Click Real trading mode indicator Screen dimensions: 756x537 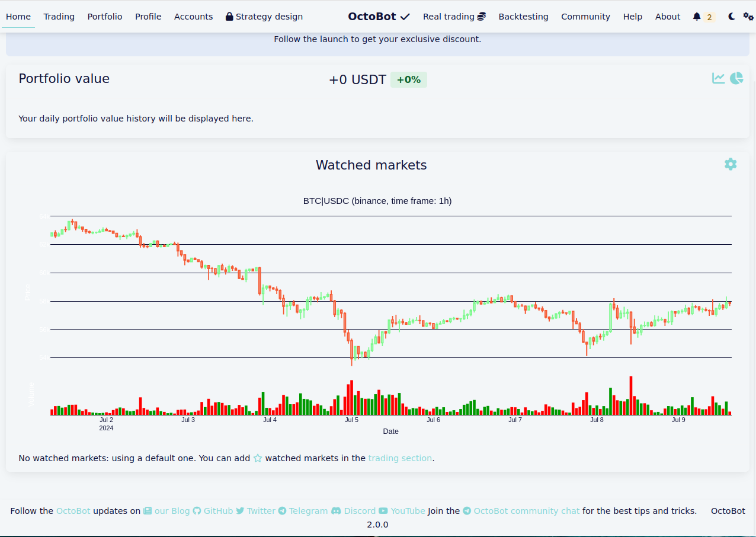click(454, 17)
